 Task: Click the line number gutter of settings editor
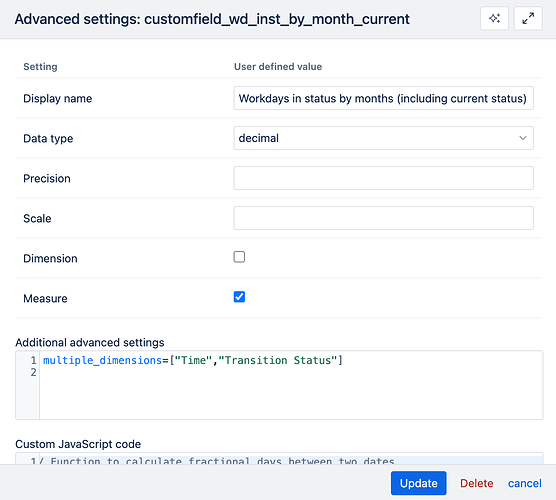[x=28, y=385]
